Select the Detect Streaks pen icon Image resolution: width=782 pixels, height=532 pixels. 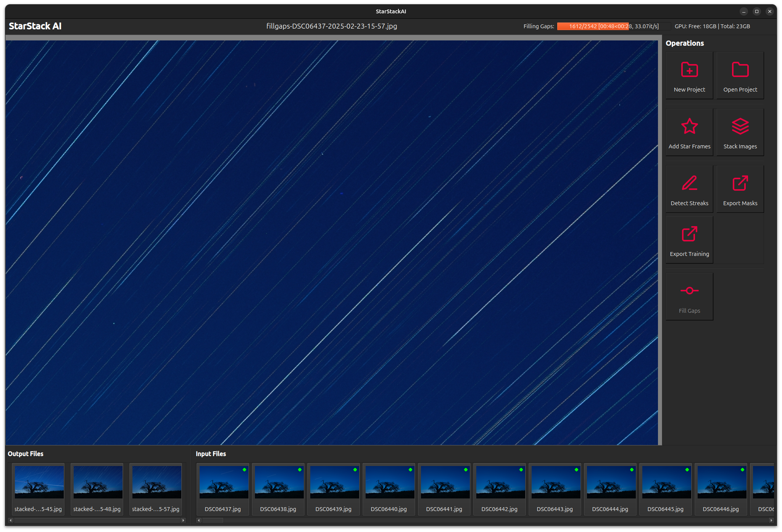(x=689, y=183)
